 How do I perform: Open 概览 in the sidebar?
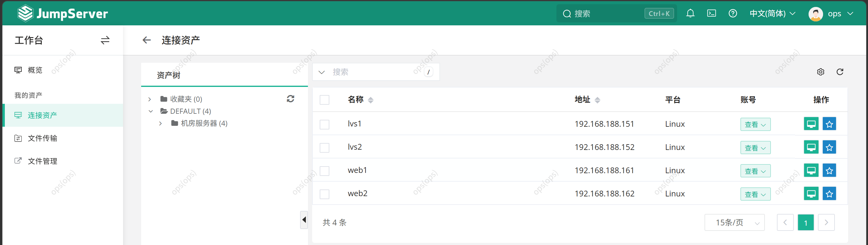63,70
